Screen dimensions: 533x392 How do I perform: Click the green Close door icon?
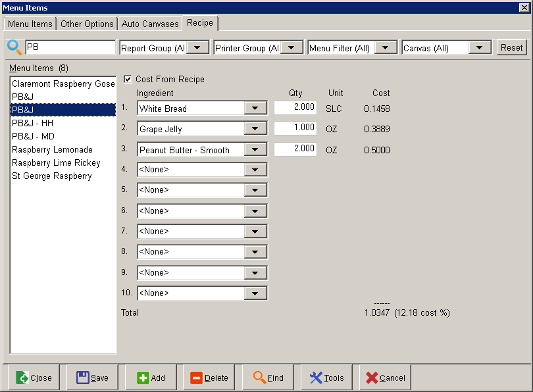22,378
